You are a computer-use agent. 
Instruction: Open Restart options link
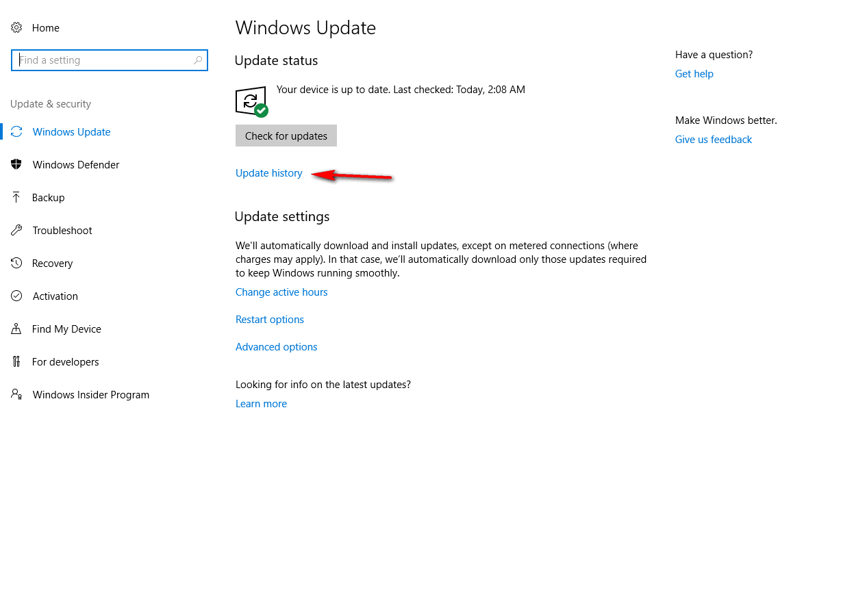(x=270, y=320)
